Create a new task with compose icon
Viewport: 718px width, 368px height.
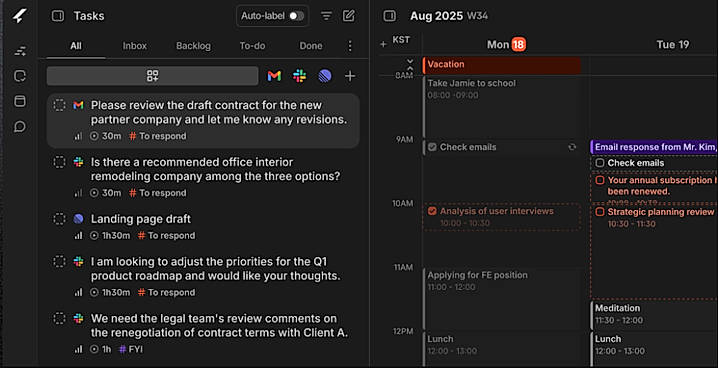pyautogui.click(x=349, y=16)
